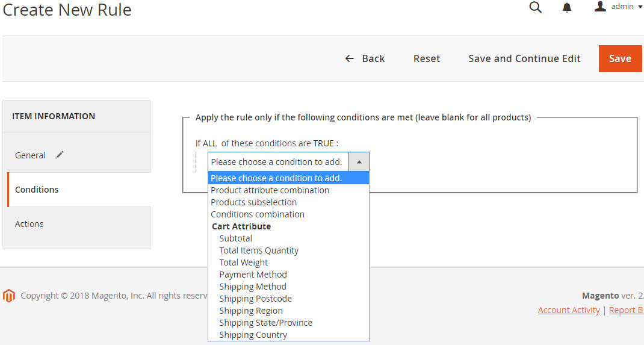Switch to the Actions tab
This screenshot has height=345, width=644.
(29, 224)
